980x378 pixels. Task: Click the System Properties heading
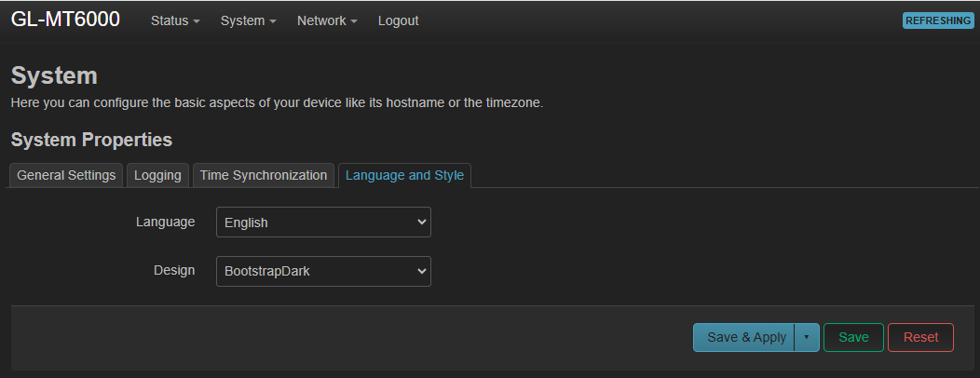coord(91,140)
